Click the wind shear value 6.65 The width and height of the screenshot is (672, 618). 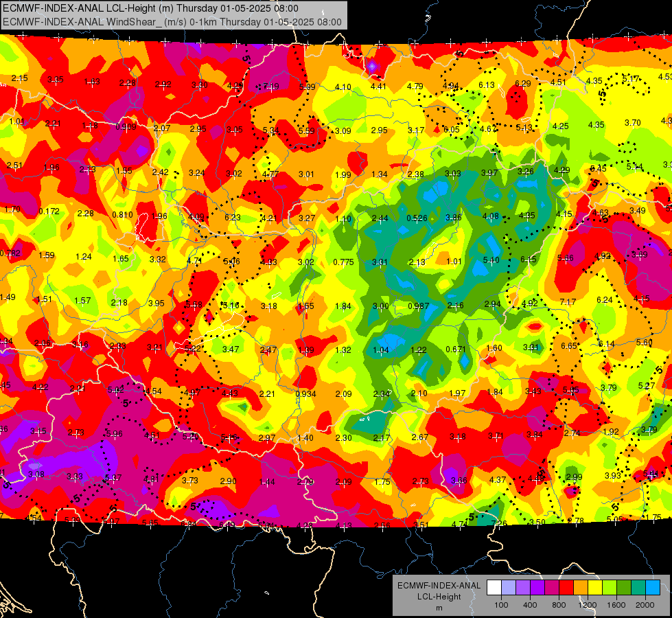click(x=569, y=345)
